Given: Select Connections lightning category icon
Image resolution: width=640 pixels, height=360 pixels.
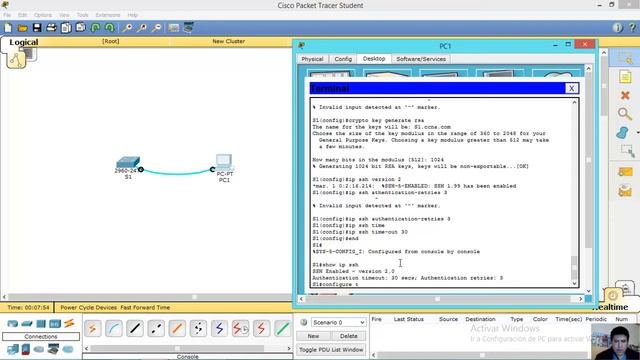Looking at the screenshot, I should (69, 324).
